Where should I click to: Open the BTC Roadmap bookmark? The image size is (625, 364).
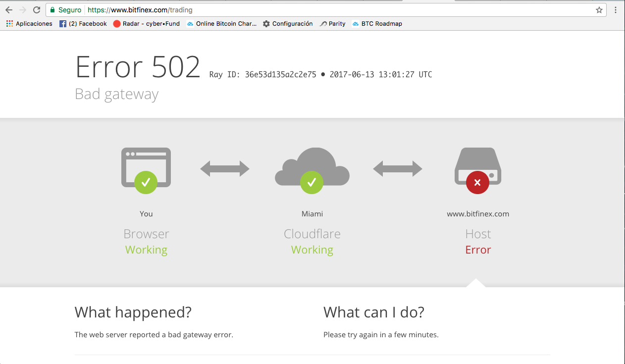click(377, 24)
